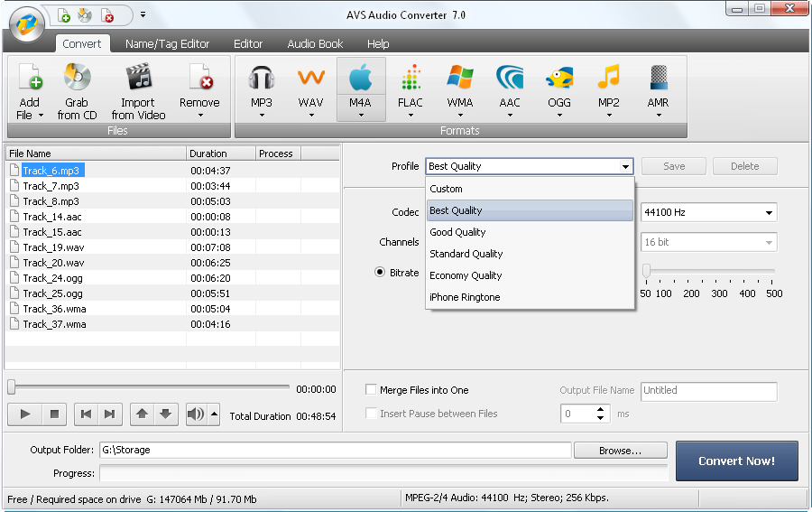Viewport: 812px width, 512px height.
Task: Choose Standard Quality profile option
Action: [x=530, y=254]
